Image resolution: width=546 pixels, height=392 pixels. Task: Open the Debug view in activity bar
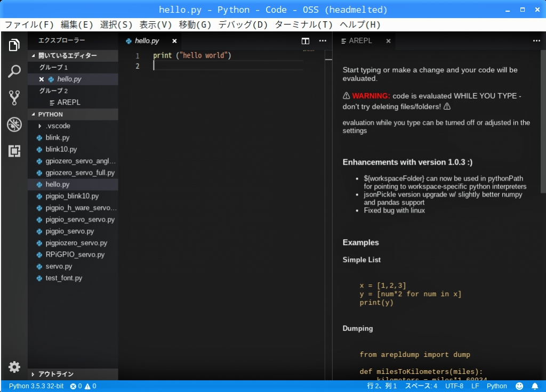(14, 125)
